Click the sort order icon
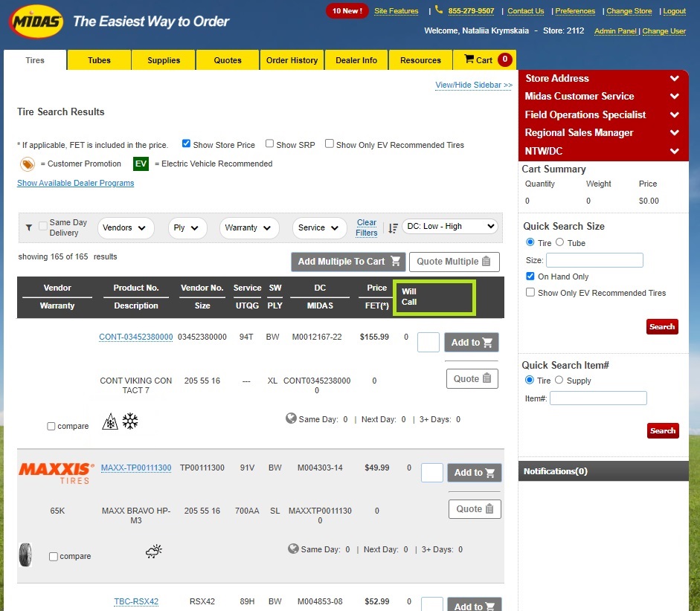This screenshot has width=700, height=611. coord(394,227)
